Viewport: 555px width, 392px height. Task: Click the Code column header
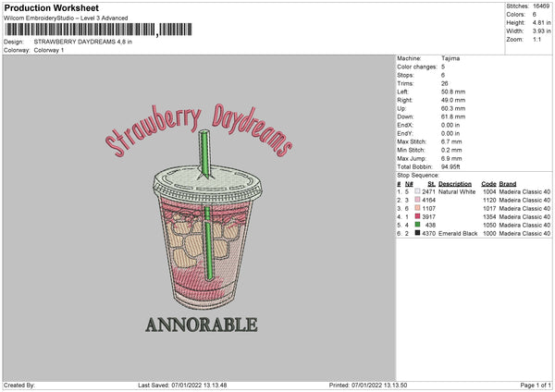click(488, 184)
